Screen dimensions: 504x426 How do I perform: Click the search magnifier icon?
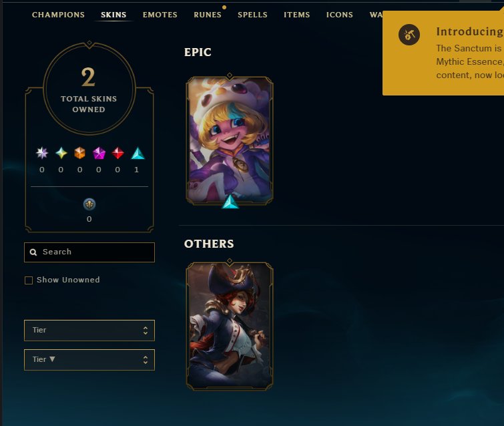[x=33, y=252]
